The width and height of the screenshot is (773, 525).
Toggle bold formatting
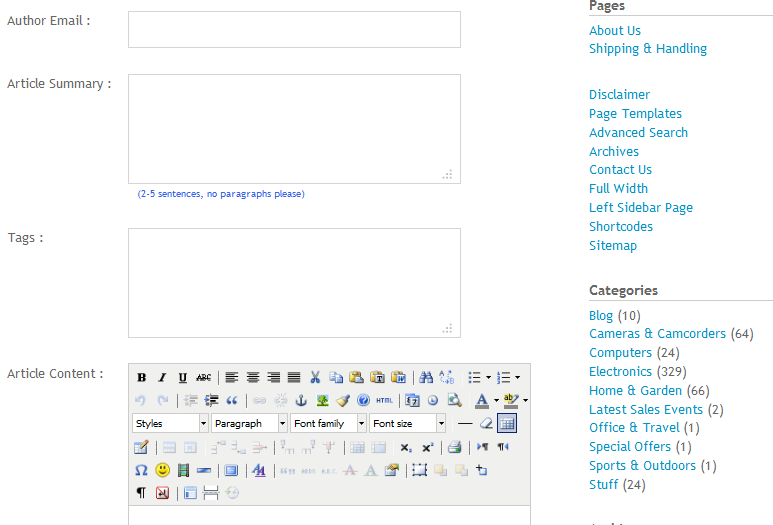141,378
